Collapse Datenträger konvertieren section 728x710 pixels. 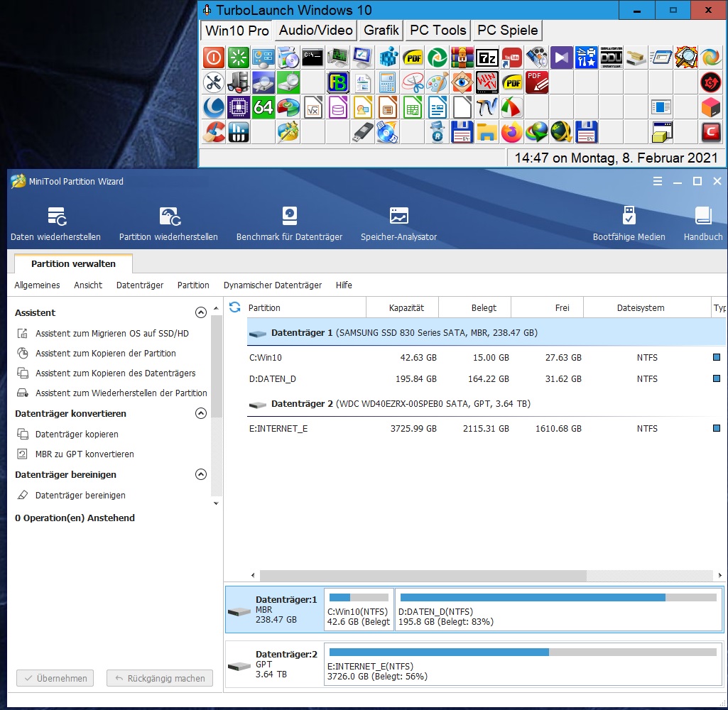click(x=201, y=413)
